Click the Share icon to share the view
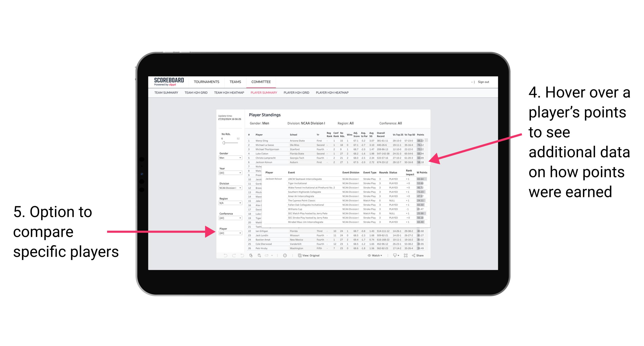 pyautogui.click(x=420, y=255)
